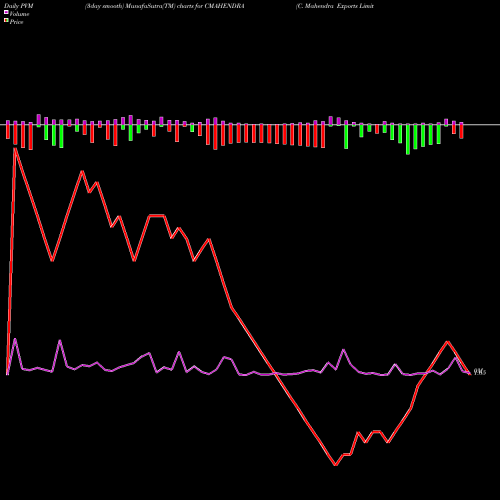Select the 'Volume' legend label
The width and height of the screenshot is (500, 500).
tap(19, 14)
